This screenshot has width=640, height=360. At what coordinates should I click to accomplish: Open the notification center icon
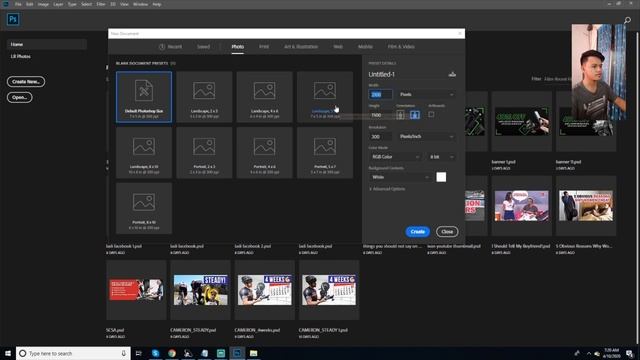pos(629,353)
